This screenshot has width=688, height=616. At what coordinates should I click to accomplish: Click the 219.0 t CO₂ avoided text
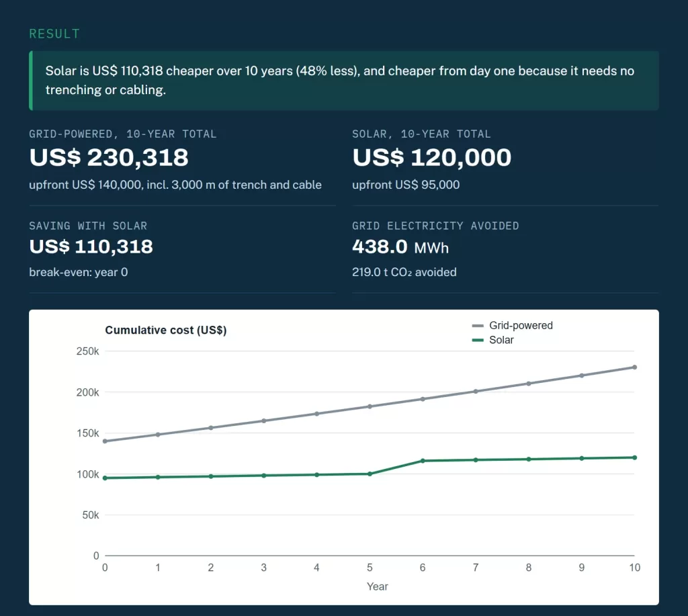[404, 272]
